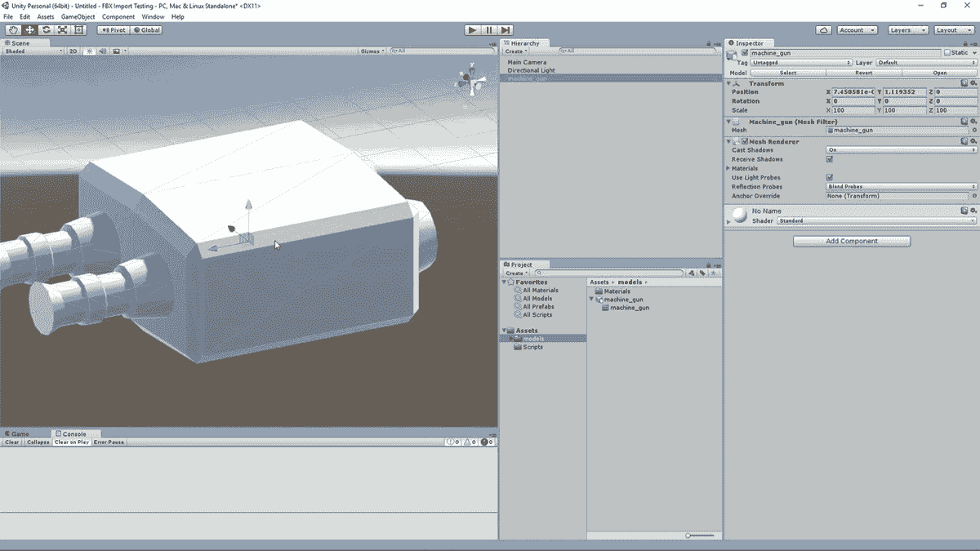Click the machine_gun name field in Inspector
980x551 pixels.
pos(808,52)
